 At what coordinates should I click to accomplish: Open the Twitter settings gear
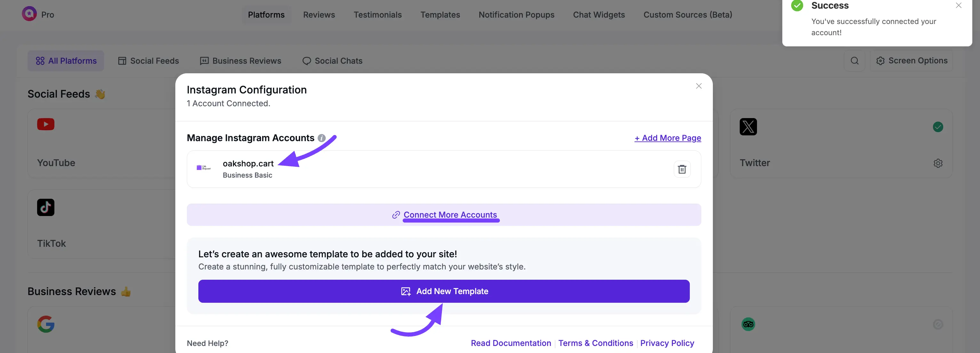click(x=938, y=163)
